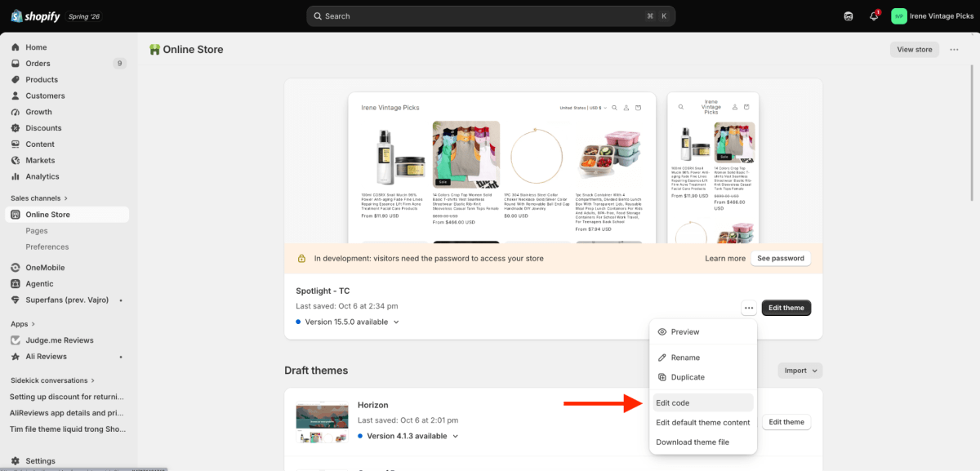This screenshot has height=471, width=980.
Task: Click the Shopify logo
Action: [35, 16]
